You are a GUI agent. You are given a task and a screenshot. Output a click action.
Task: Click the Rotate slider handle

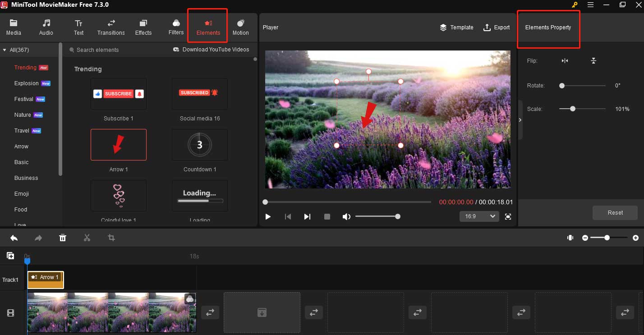pos(562,85)
